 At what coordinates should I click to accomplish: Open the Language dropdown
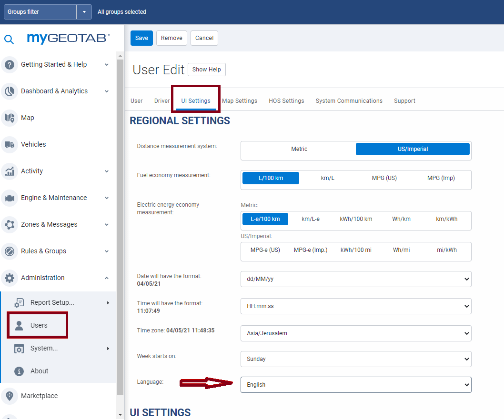point(355,385)
